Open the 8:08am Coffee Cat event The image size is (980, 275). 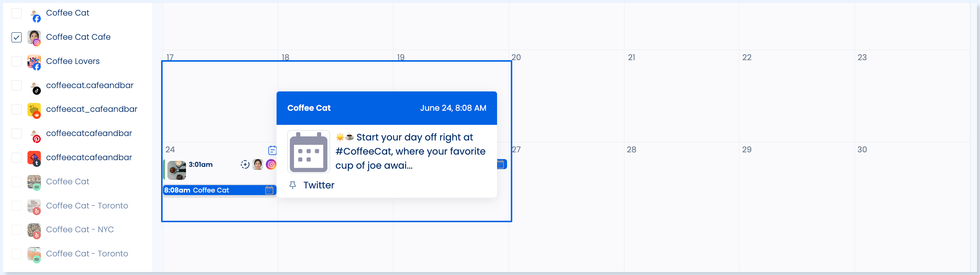(211, 190)
